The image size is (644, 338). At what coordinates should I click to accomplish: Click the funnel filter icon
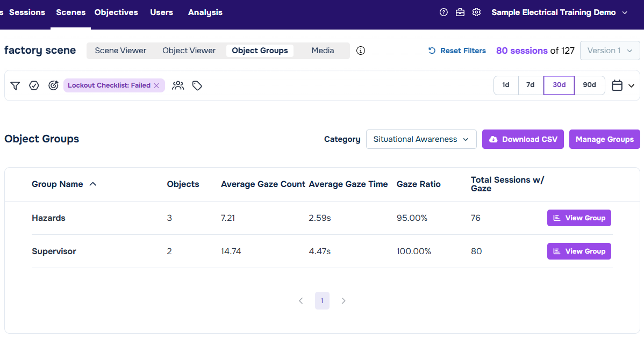[15, 85]
